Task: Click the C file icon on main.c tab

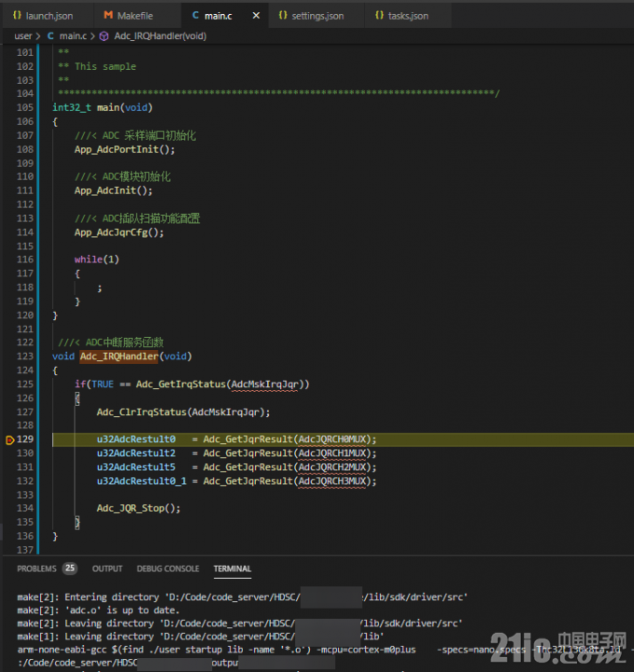Action: click(x=195, y=16)
